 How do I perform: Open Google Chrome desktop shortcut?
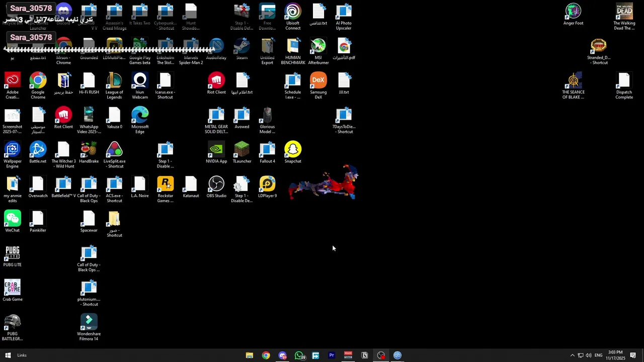[x=38, y=86]
